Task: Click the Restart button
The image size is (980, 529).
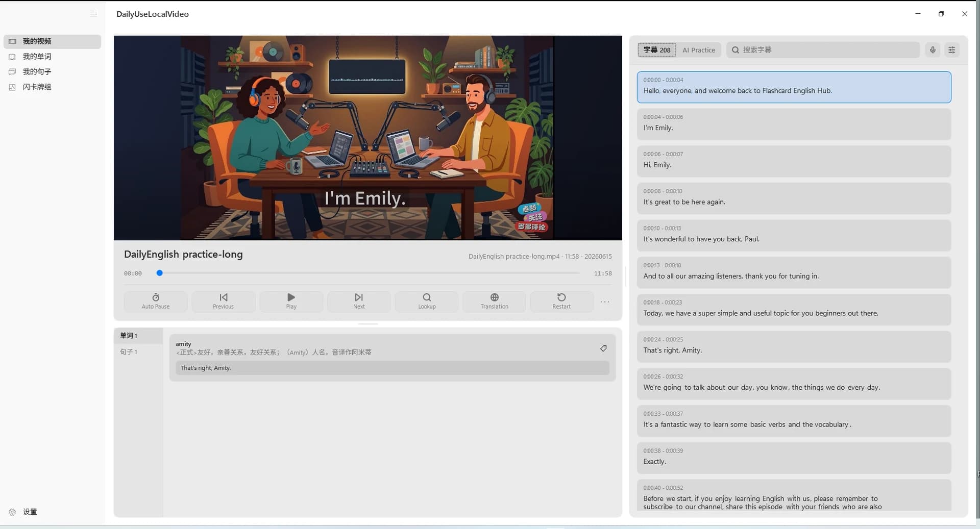Action: (x=561, y=301)
